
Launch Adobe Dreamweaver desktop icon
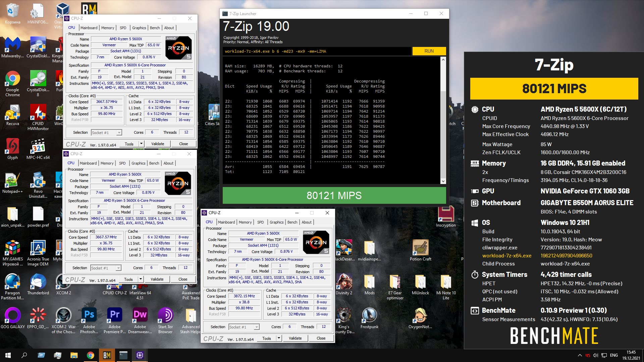click(140, 320)
